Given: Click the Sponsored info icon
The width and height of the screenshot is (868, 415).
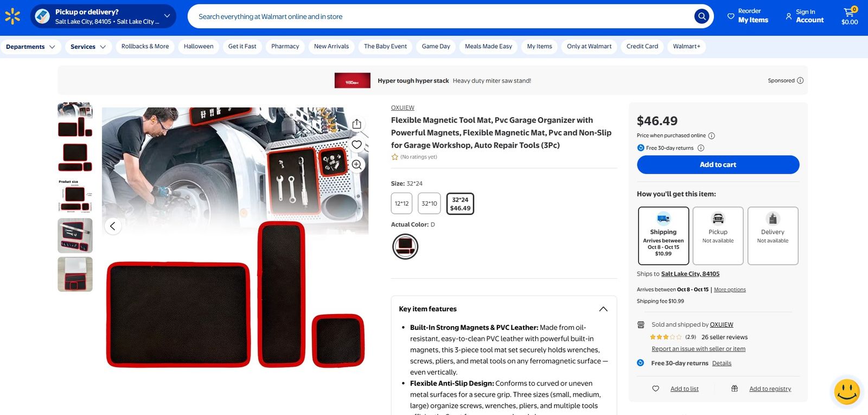Looking at the screenshot, I should click(x=800, y=81).
